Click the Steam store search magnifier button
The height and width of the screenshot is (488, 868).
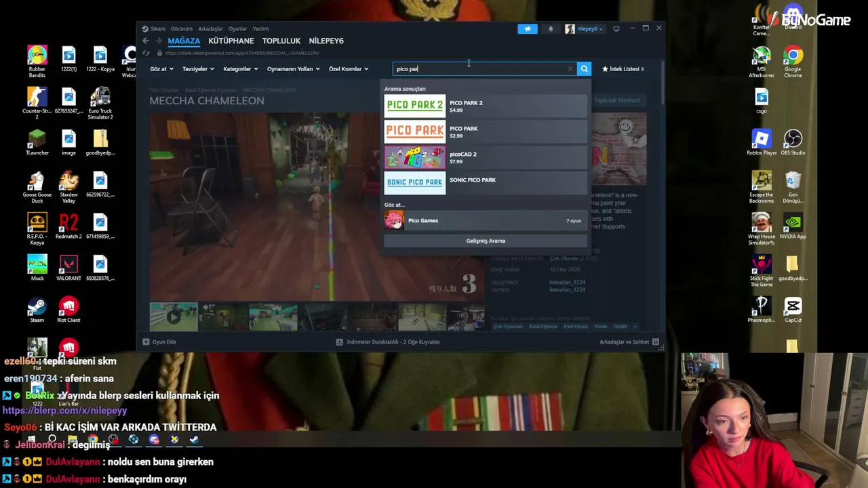[x=584, y=68]
